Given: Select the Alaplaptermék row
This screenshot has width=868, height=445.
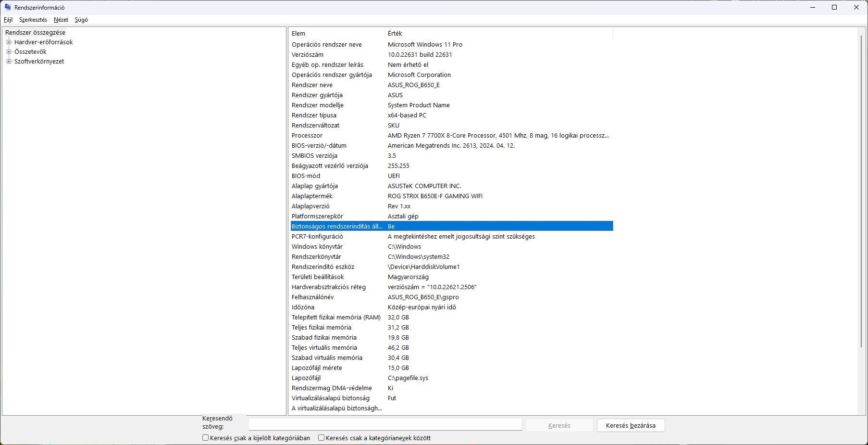Looking at the screenshot, I should (452, 196).
